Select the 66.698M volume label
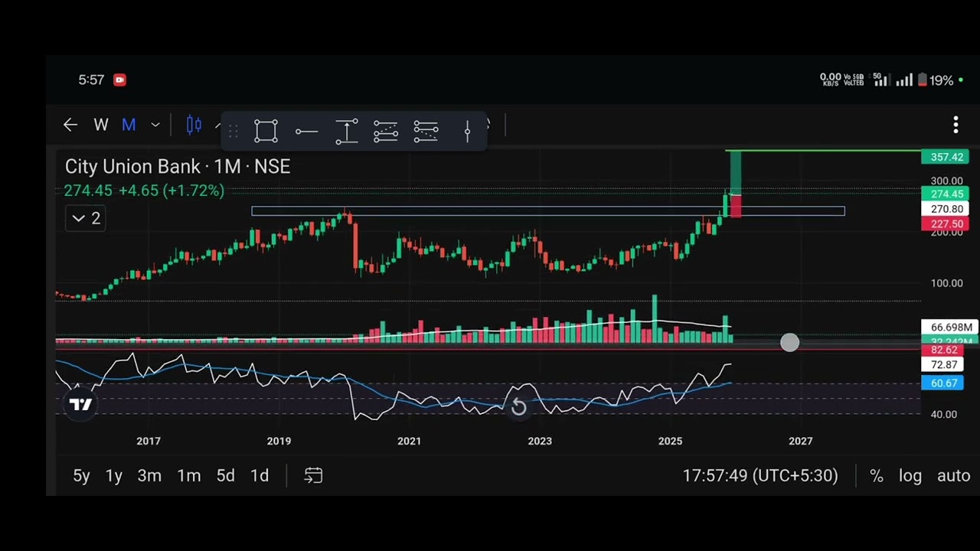 coord(949,328)
